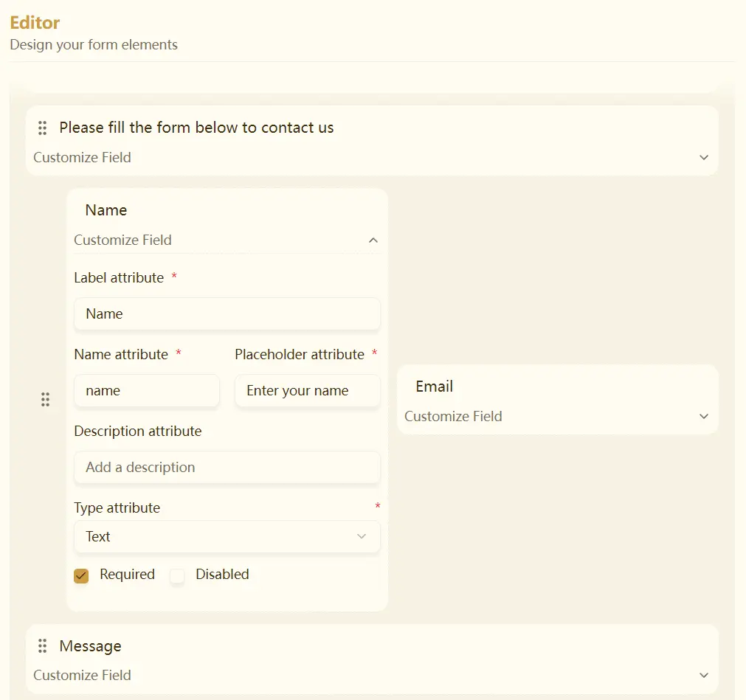This screenshot has height=700, width=746.
Task: Toggle Required off for the Name field
Action: (81, 575)
